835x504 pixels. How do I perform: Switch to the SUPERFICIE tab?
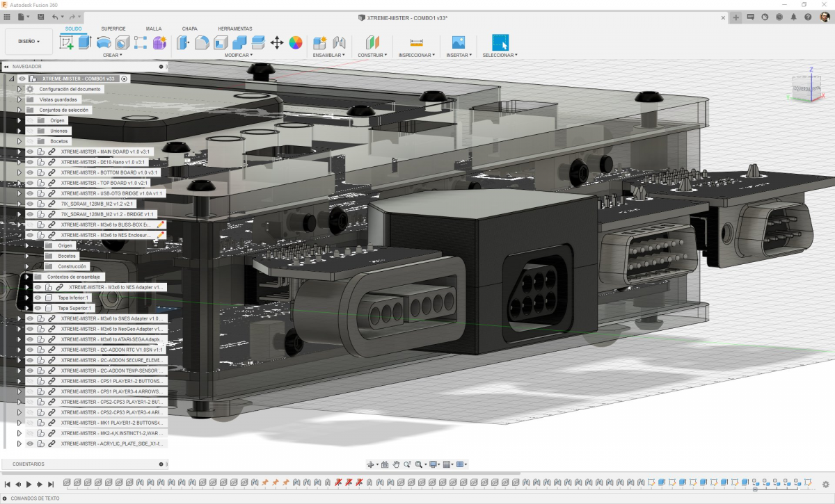113,29
